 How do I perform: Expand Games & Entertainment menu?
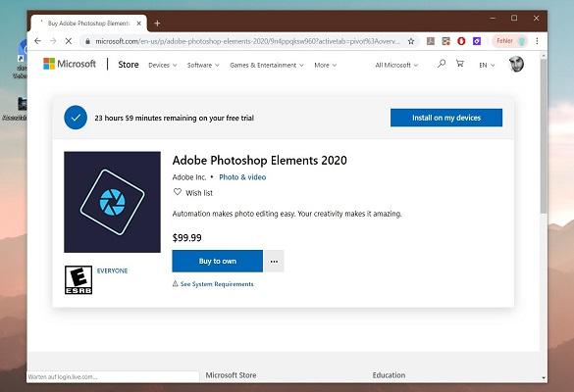267,65
